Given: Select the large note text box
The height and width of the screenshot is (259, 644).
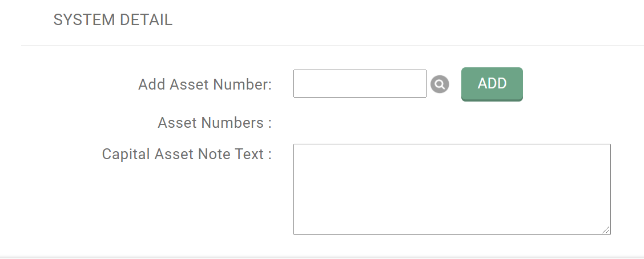Looking at the screenshot, I should pyautogui.click(x=452, y=189).
